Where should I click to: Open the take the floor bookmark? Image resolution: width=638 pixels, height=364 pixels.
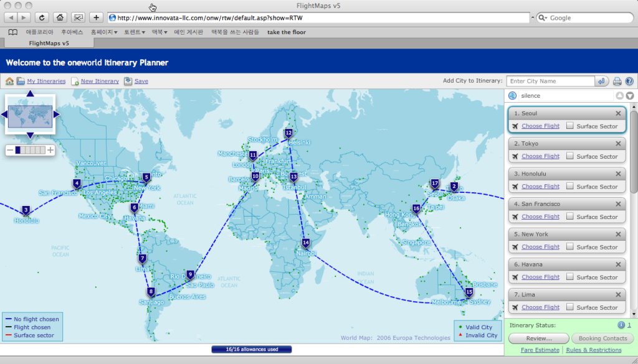[x=287, y=32]
